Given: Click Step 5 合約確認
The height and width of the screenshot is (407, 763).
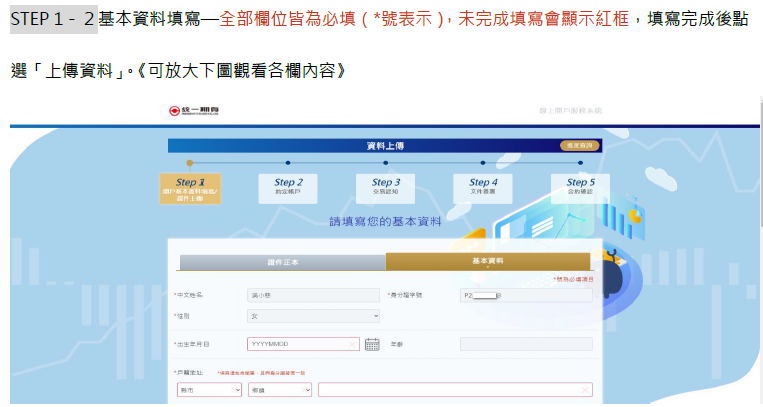Looking at the screenshot, I should coord(580,187).
